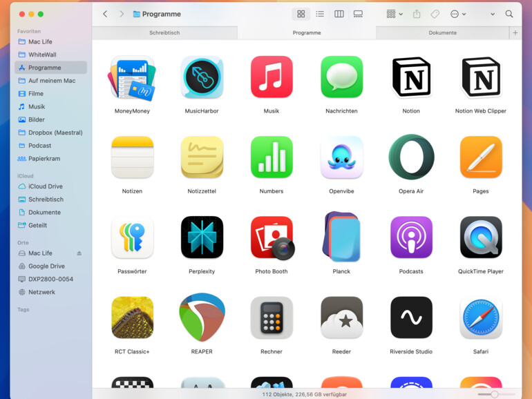
Task: Switch to the Dokumente tab
Action: (x=442, y=32)
